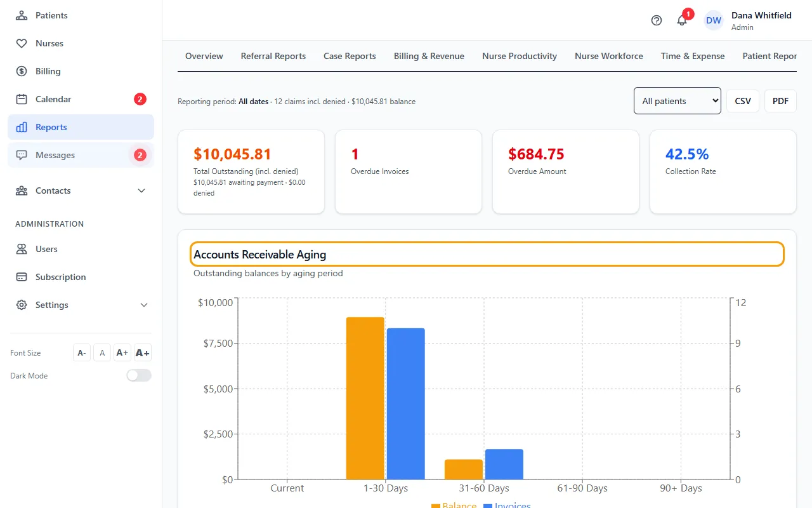
Task: Click the Subscription card icon
Action: [22, 277]
